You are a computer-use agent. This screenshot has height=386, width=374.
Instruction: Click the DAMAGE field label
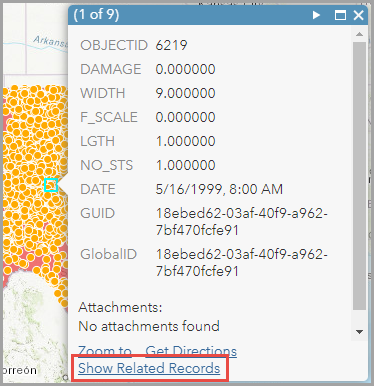(x=111, y=69)
